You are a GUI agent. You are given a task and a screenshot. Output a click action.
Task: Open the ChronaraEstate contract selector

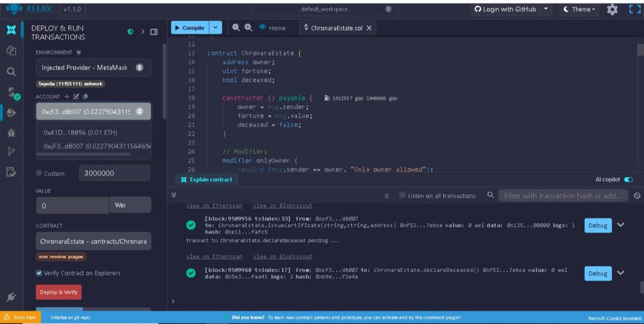coord(93,241)
